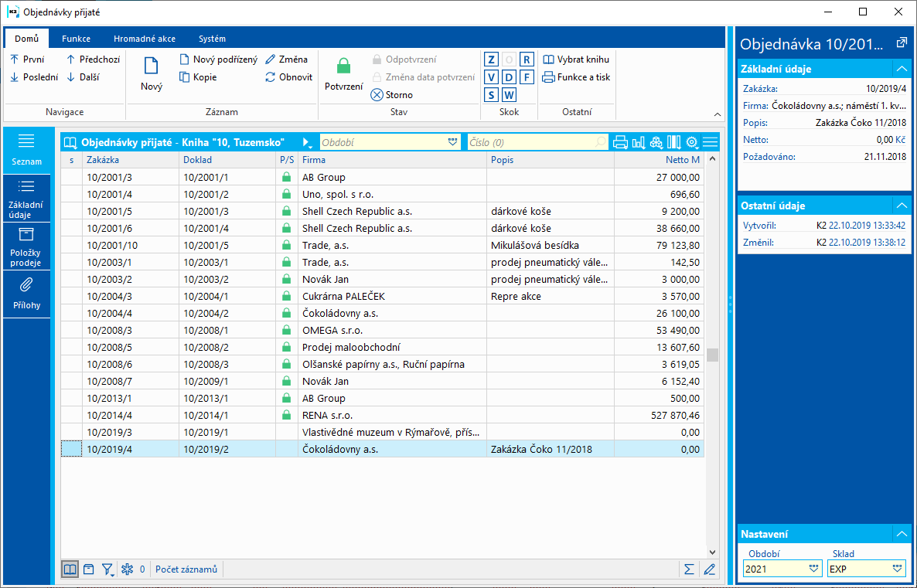
Task: Click the sum (Σ) icon in status bar
Action: pos(688,569)
